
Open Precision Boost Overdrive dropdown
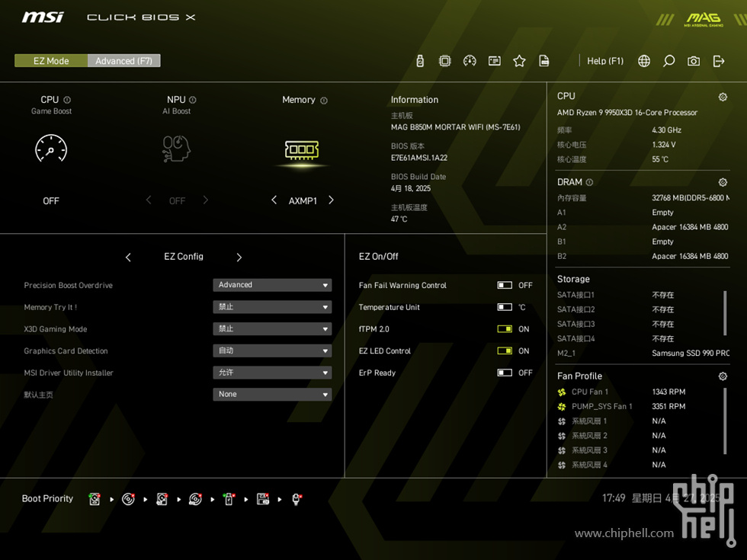pos(272,285)
